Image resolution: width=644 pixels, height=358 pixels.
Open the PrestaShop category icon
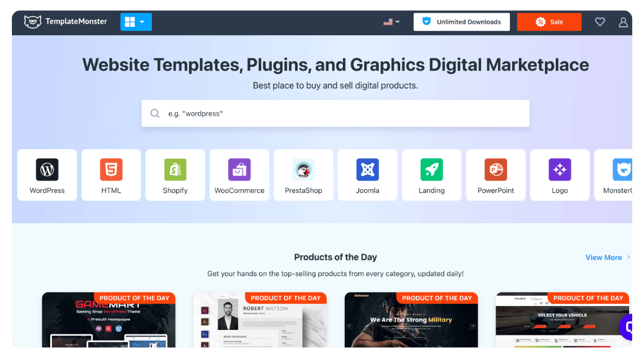pyautogui.click(x=304, y=169)
